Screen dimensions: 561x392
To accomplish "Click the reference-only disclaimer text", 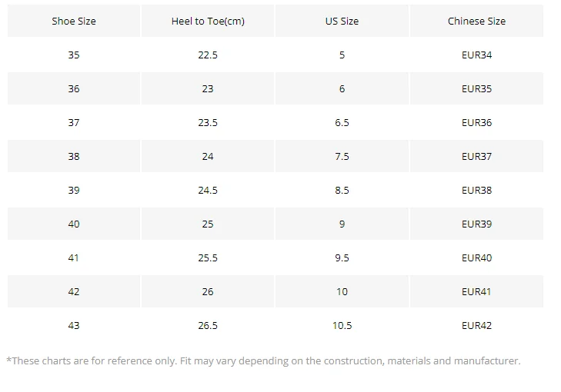I will [x=263, y=361].
